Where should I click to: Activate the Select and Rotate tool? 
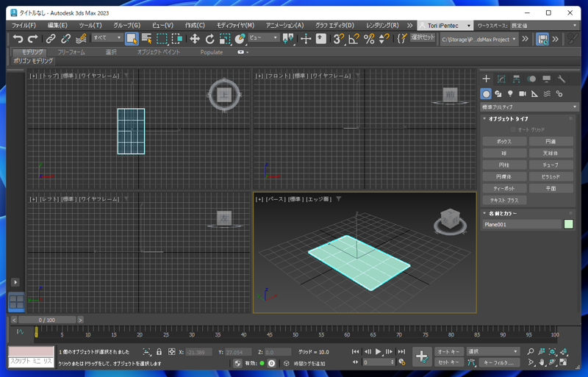(209, 39)
